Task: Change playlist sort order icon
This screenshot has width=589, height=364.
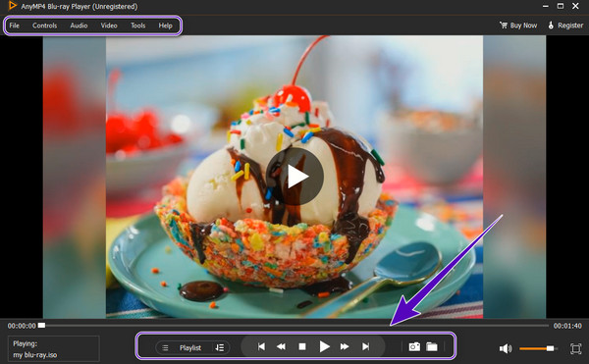Action: point(220,348)
